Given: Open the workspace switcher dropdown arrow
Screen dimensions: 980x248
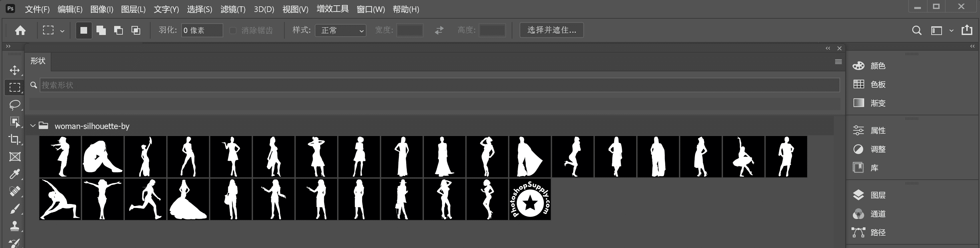Looking at the screenshot, I should (x=951, y=30).
